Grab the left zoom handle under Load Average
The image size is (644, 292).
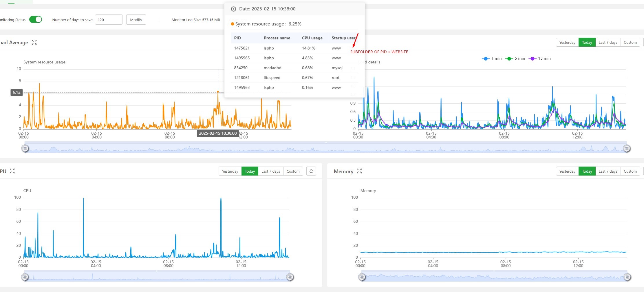[25, 149]
